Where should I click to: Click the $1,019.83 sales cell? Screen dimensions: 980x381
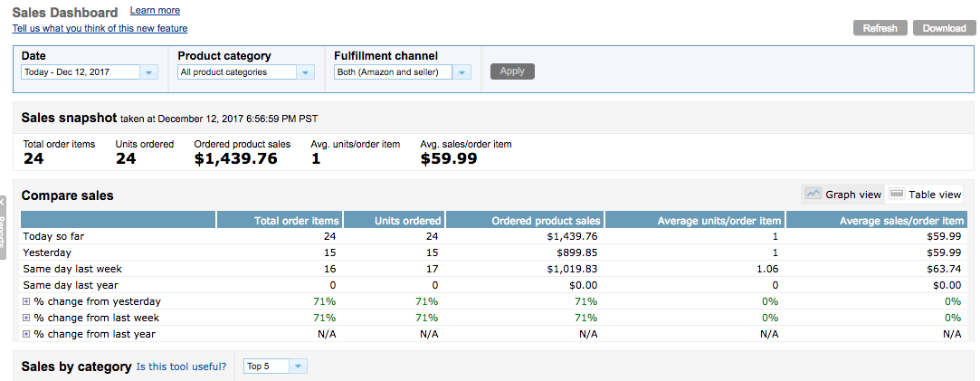click(571, 269)
